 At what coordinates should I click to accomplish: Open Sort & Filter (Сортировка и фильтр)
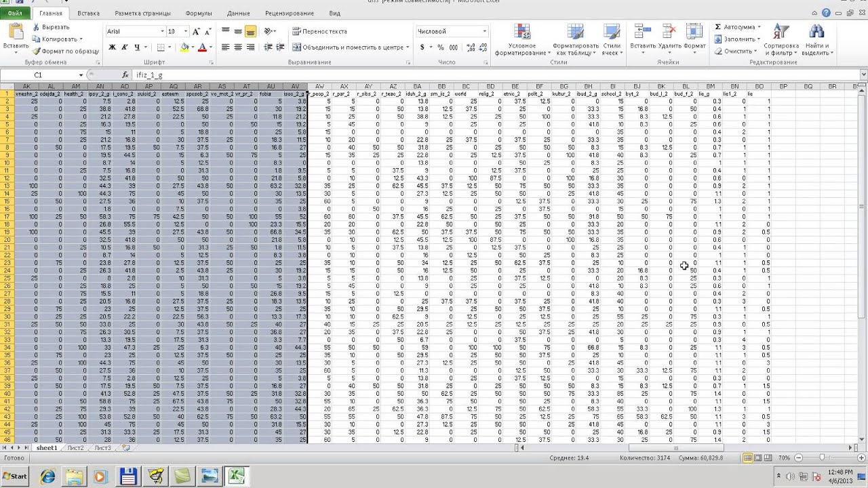pos(781,41)
